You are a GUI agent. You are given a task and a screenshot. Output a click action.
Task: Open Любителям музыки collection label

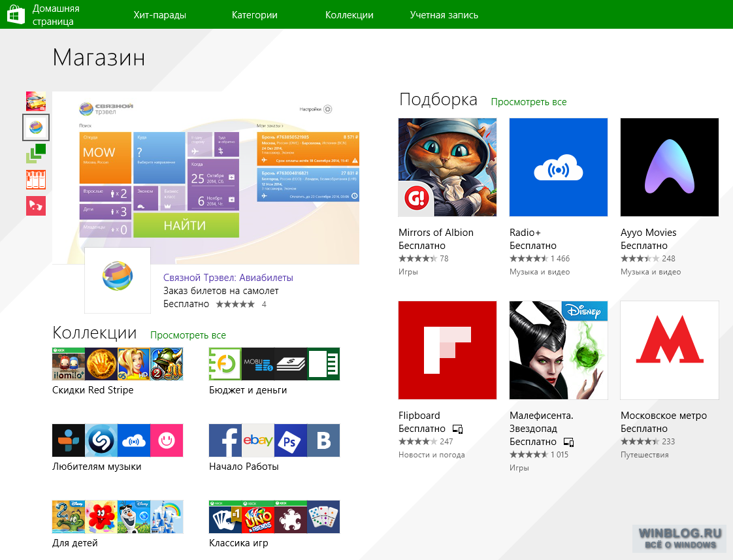97,467
